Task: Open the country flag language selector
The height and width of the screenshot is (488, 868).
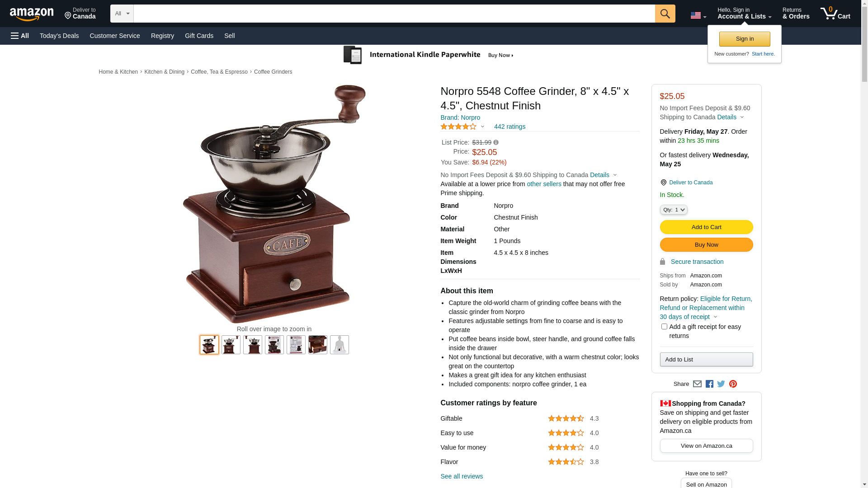Action: [x=698, y=15]
